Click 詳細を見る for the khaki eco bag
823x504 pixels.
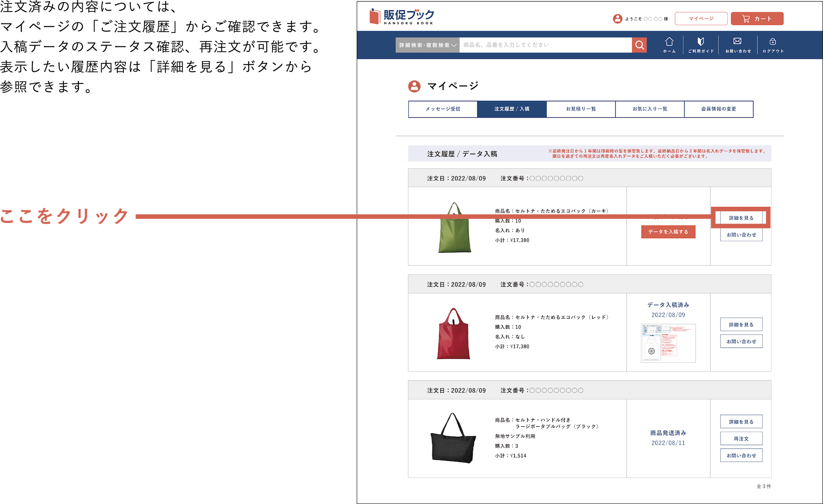pos(741,218)
